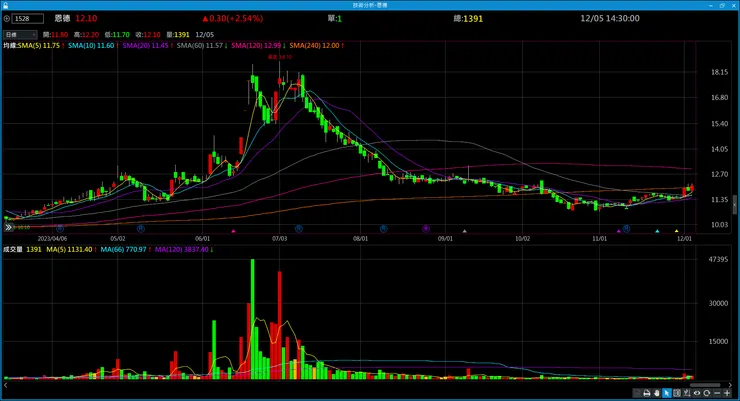Click right arrow of bottom scrollbar

coord(730,385)
